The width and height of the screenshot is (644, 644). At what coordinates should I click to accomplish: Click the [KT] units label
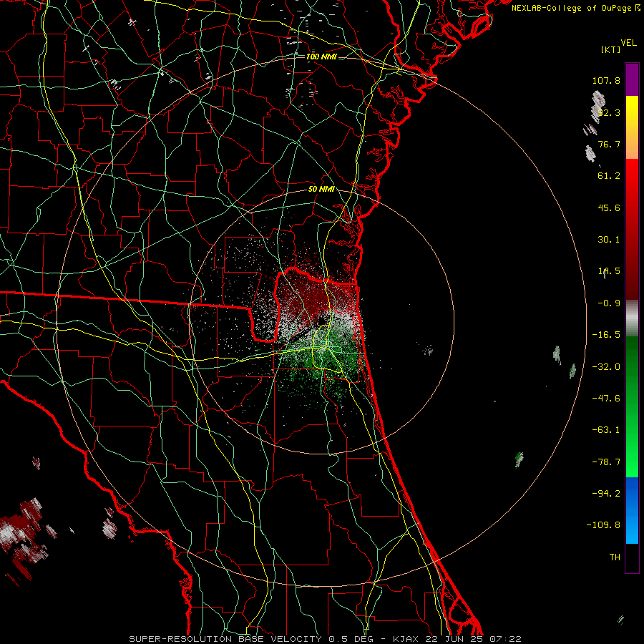point(611,49)
